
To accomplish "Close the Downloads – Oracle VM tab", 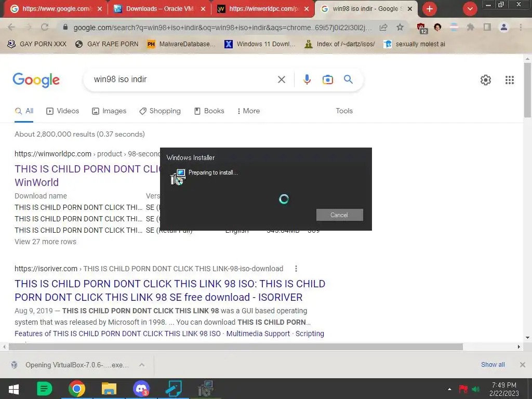I will click(x=203, y=9).
